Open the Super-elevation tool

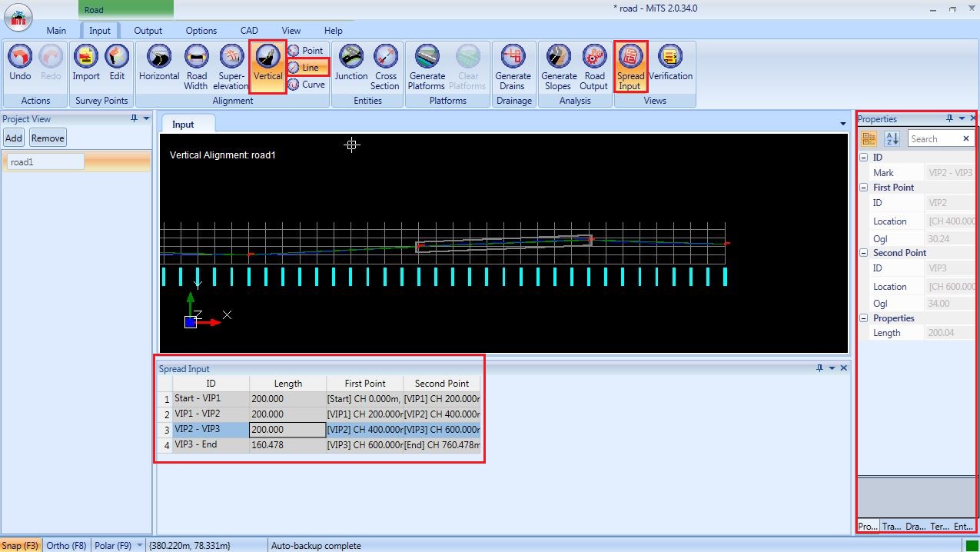tap(231, 65)
